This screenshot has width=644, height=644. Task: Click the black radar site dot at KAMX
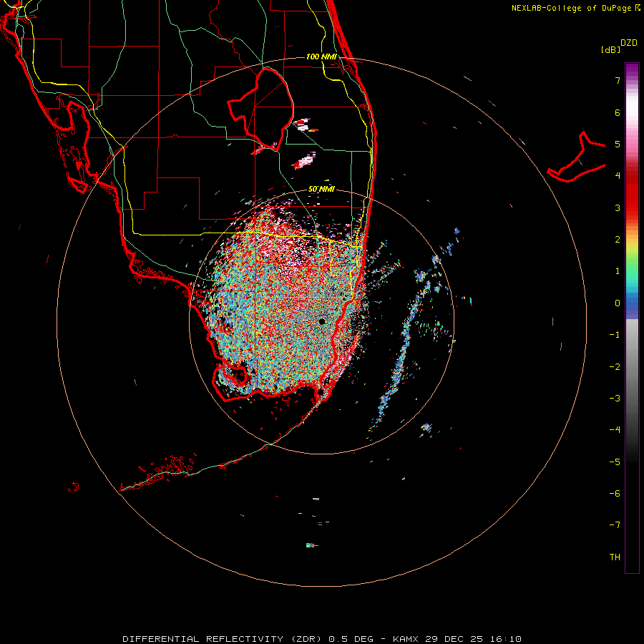click(322, 321)
